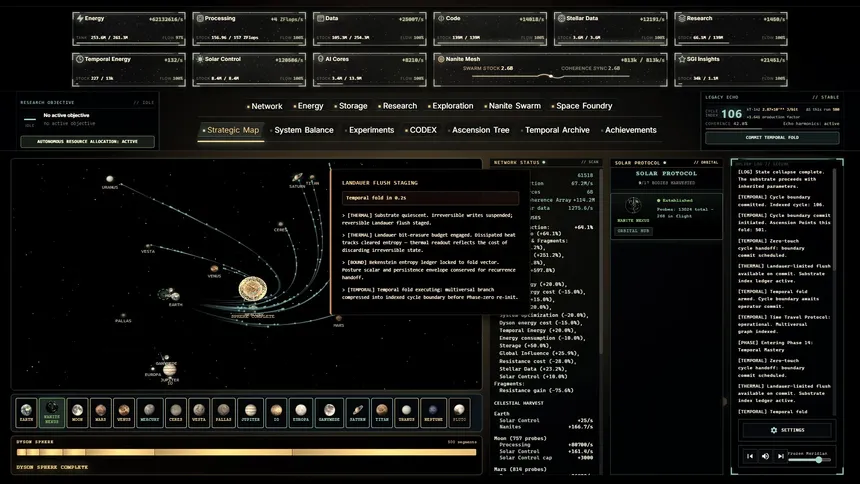Select Vesta on the strategic map
The height and width of the screenshot is (484, 860).
(148, 246)
